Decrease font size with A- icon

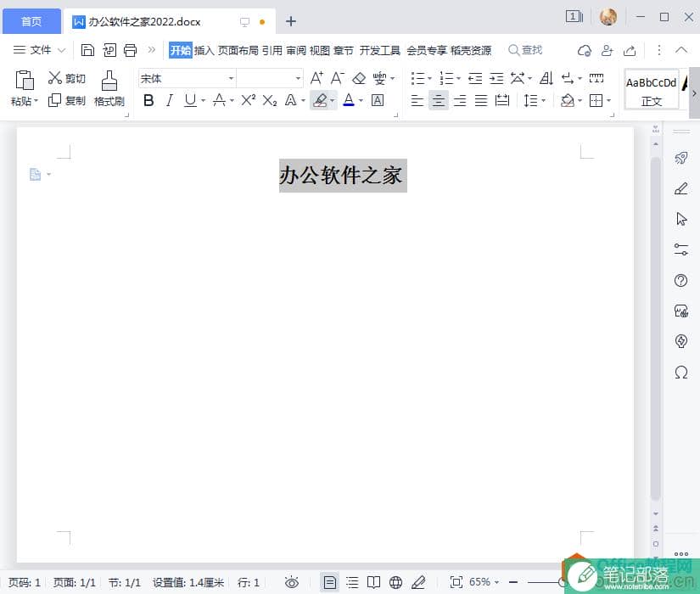(337, 78)
